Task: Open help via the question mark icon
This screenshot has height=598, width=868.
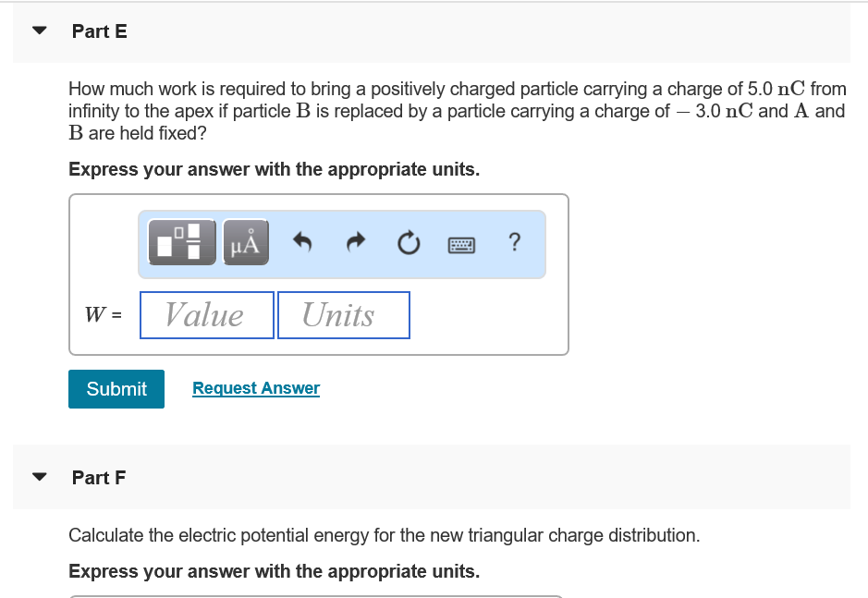Action: tap(514, 243)
